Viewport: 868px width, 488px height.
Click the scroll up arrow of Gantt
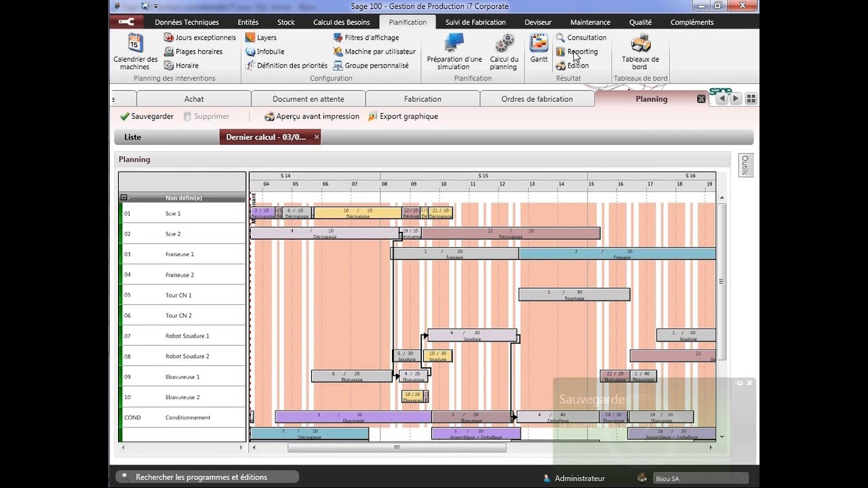click(x=722, y=197)
